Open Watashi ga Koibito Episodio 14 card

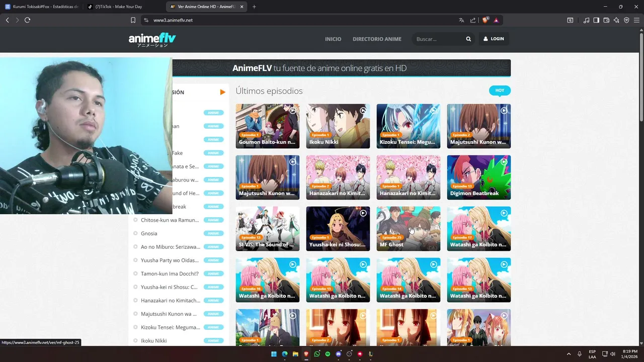[x=408, y=280]
